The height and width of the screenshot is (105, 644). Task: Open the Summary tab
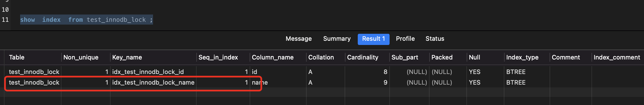click(337, 39)
